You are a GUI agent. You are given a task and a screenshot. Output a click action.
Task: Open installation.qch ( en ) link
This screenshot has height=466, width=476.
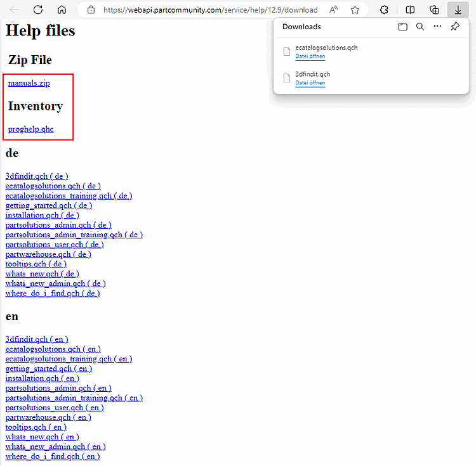tap(42, 379)
